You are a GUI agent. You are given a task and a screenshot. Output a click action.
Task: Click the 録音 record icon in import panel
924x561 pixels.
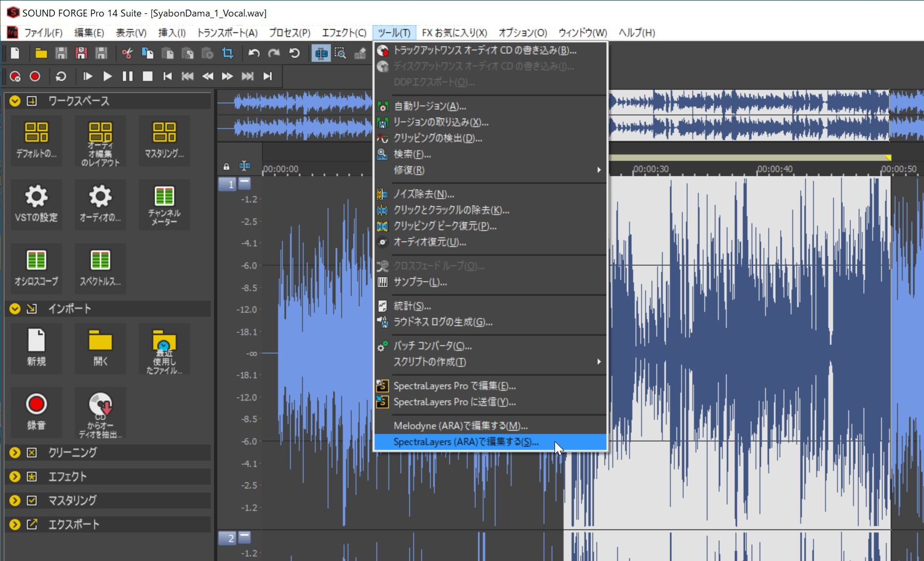36,412
